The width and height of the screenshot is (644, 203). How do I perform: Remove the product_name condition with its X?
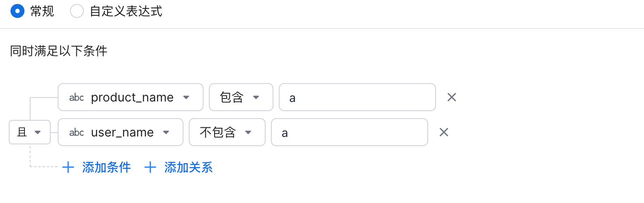coord(452,97)
